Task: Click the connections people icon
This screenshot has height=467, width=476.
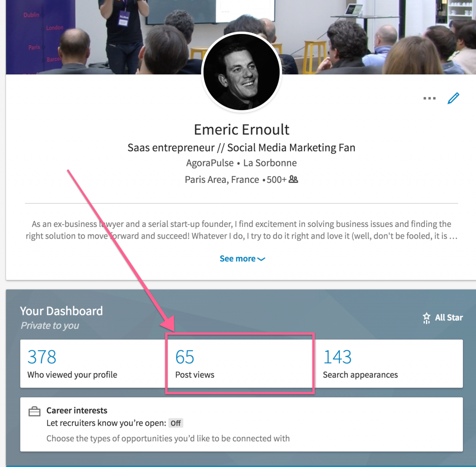Action: [293, 180]
